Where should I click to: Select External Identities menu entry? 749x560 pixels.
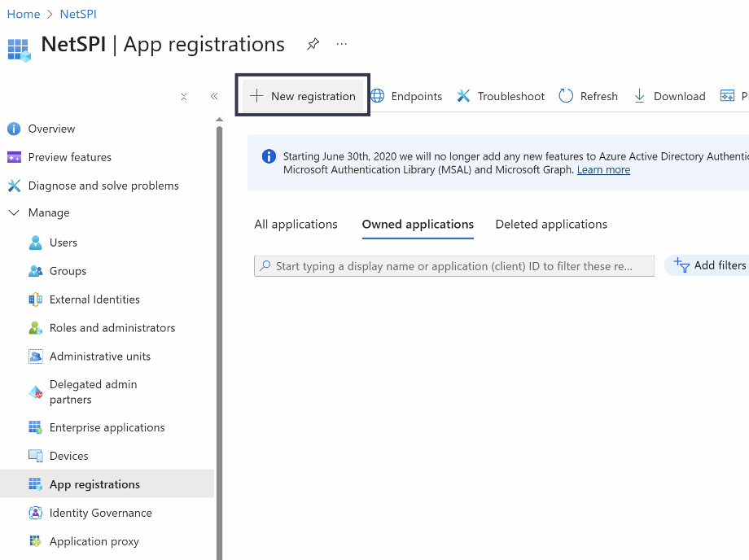pos(107,300)
